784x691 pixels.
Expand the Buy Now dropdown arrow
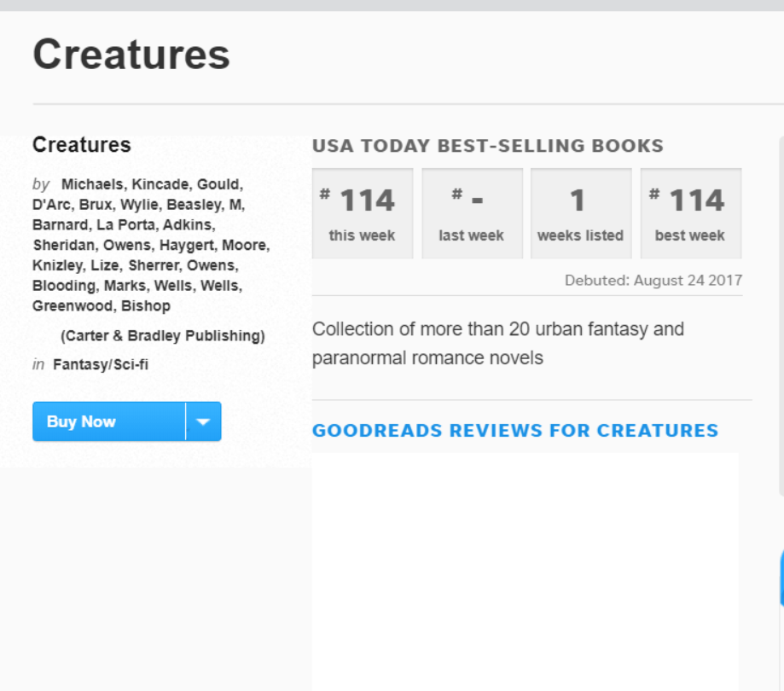coord(203,421)
